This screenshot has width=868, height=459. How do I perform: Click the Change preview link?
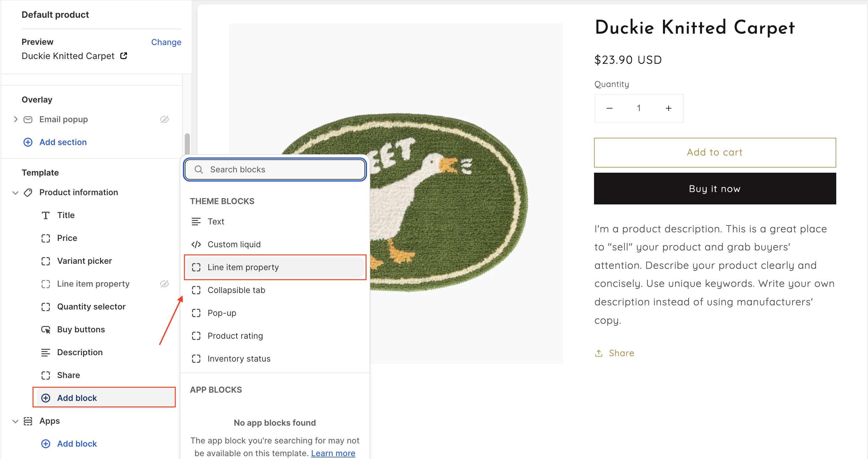(x=166, y=42)
